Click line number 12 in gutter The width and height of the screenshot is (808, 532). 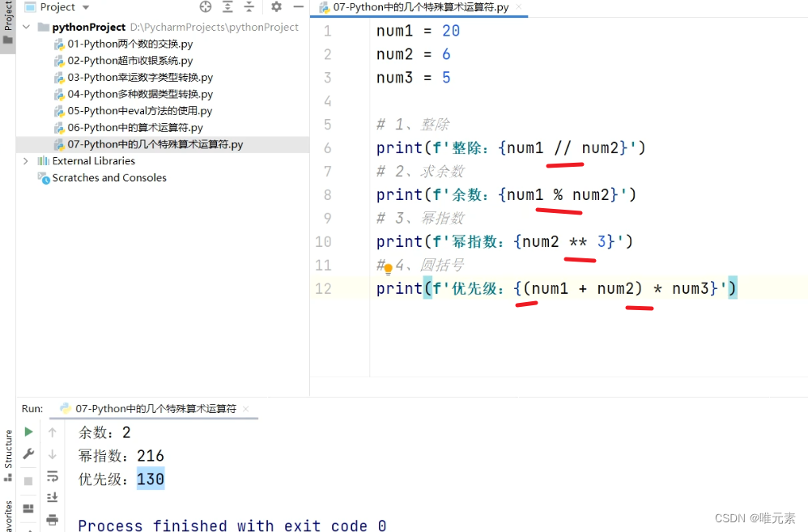coord(323,288)
